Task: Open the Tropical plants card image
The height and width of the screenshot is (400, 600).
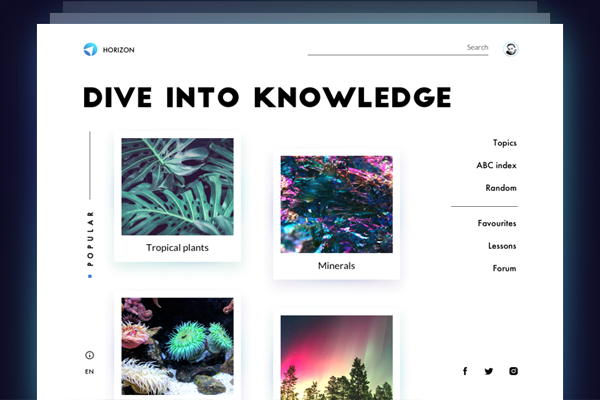Action: pyautogui.click(x=178, y=186)
